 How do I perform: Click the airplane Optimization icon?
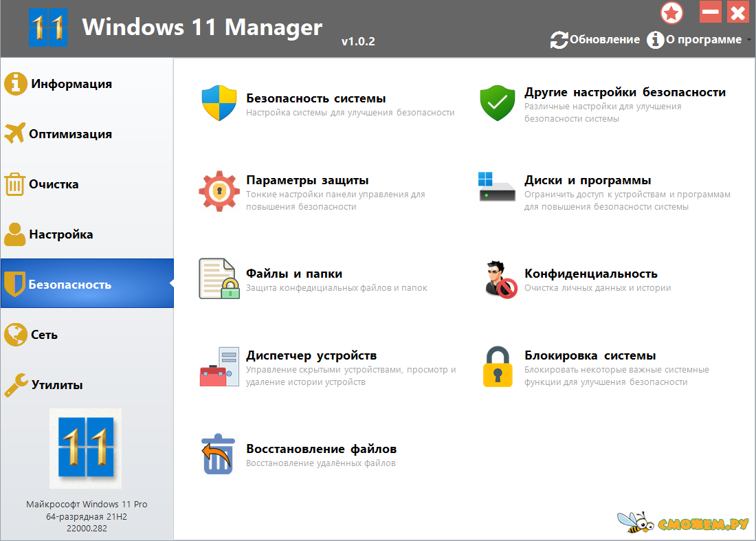15,133
